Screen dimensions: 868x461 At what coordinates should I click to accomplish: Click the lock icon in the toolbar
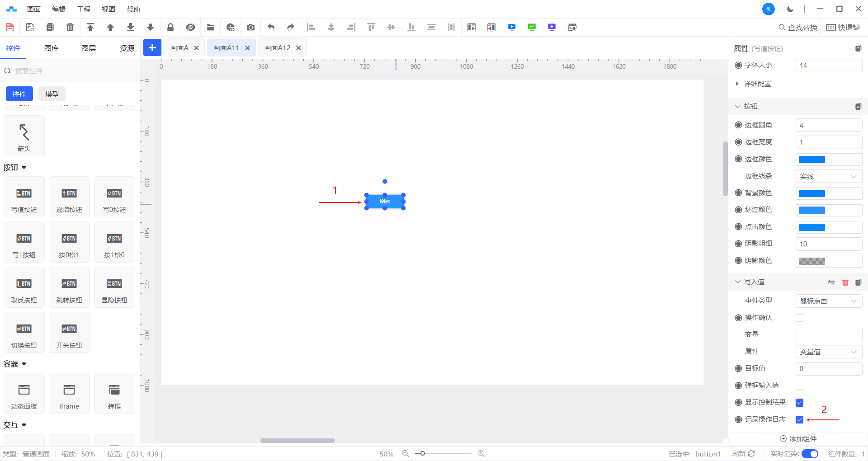(170, 28)
